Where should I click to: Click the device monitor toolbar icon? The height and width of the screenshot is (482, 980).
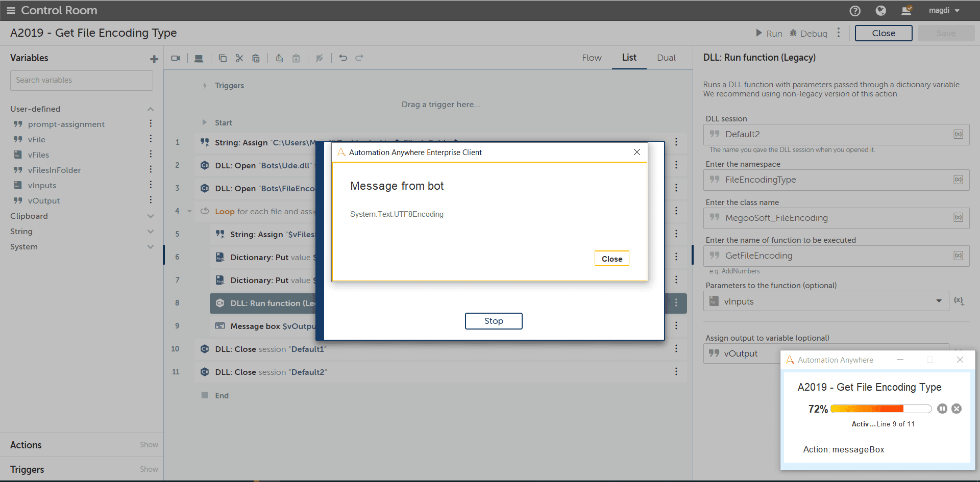(x=199, y=58)
